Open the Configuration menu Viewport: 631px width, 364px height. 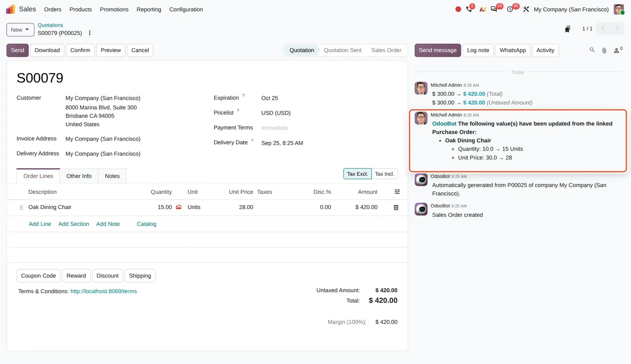point(186,9)
